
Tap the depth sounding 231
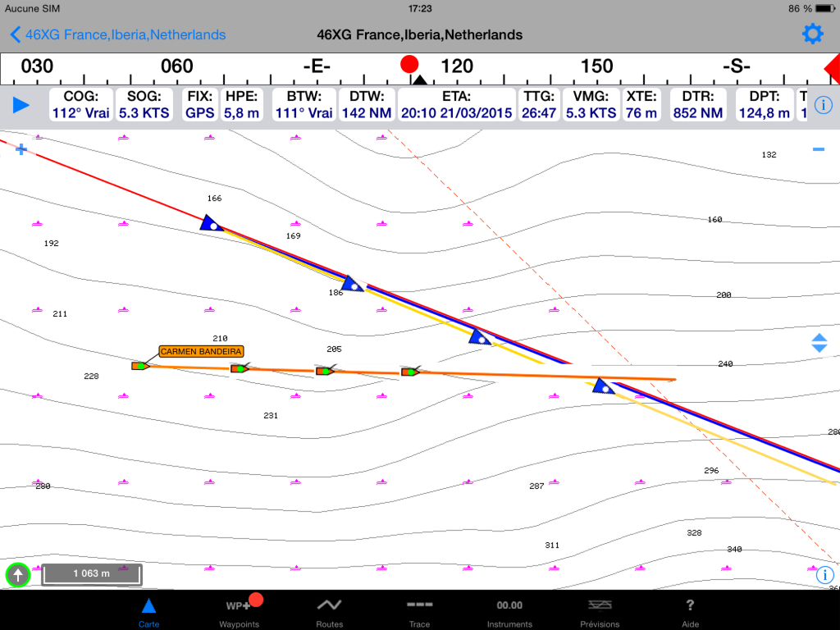271,415
